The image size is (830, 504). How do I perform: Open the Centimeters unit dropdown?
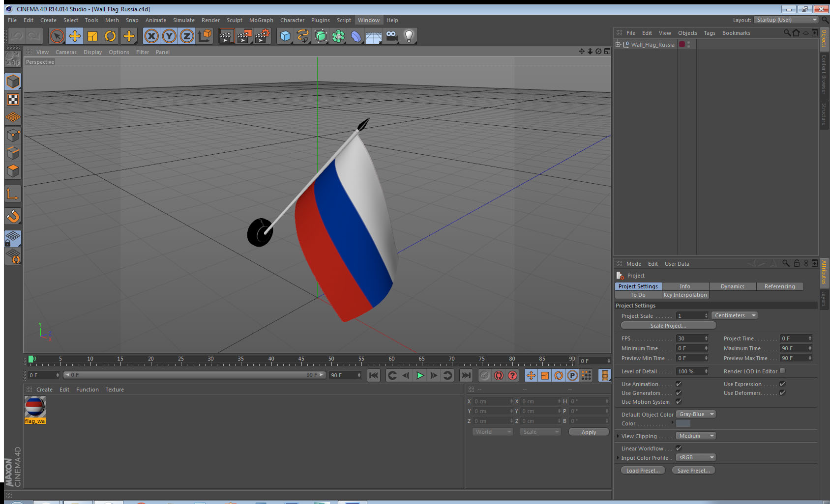735,315
